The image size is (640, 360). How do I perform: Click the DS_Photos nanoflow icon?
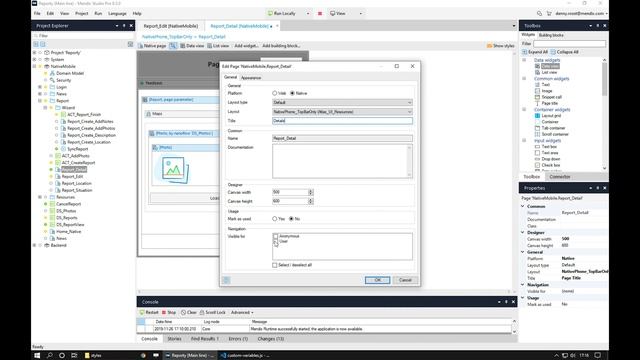[52, 211]
